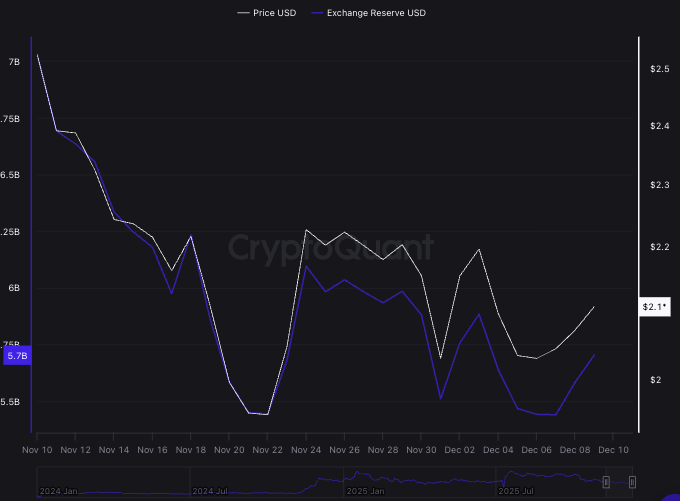This screenshot has width=680, height=501.
Task: Click the $2.5 right axis label
Action: 658,69
